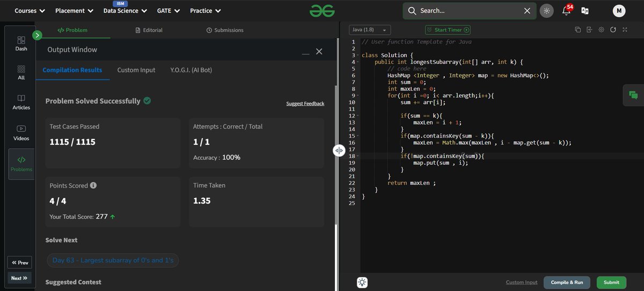This screenshot has width=644, height=291.
Task: Select Problems in sidebar
Action: pyautogui.click(x=21, y=164)
